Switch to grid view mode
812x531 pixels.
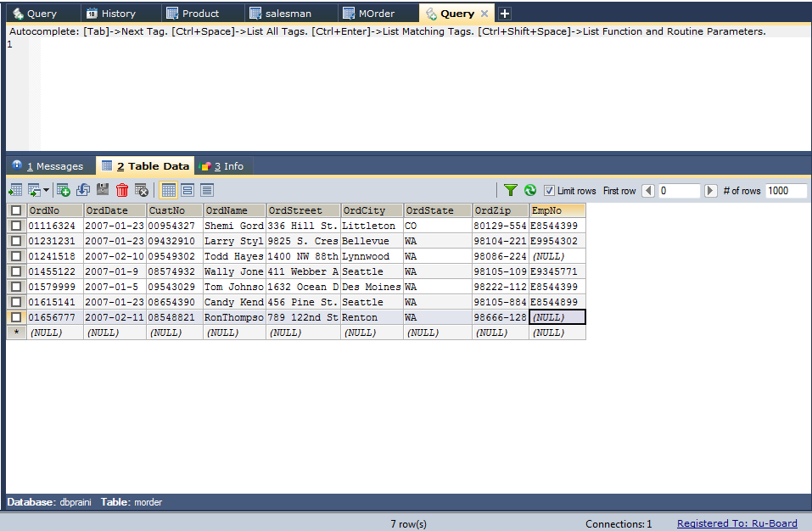point(169,190)
